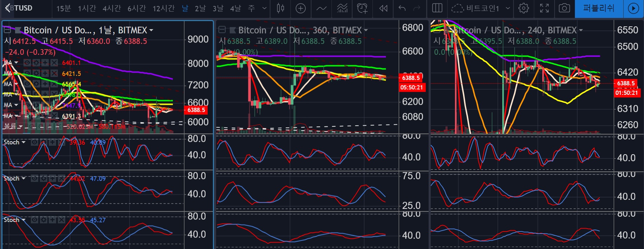644x249 pixels.
Task: Open chart settings via the gear icon
Action: coord(523,8)
